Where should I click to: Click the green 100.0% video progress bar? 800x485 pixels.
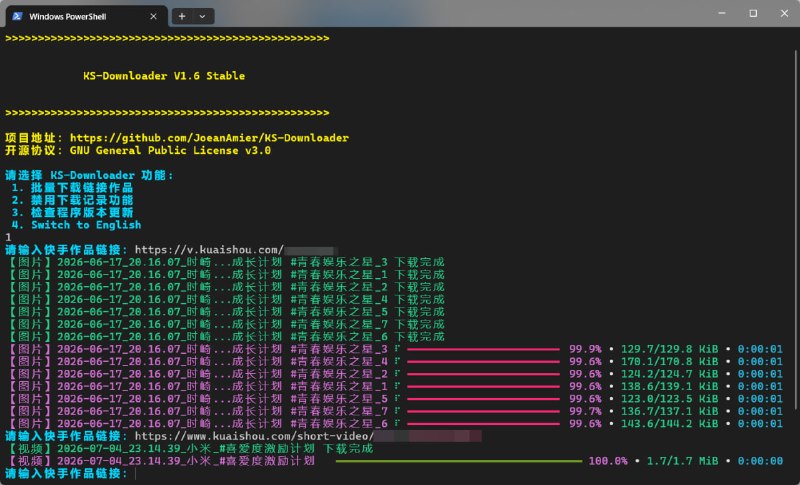tap(459, 461)
